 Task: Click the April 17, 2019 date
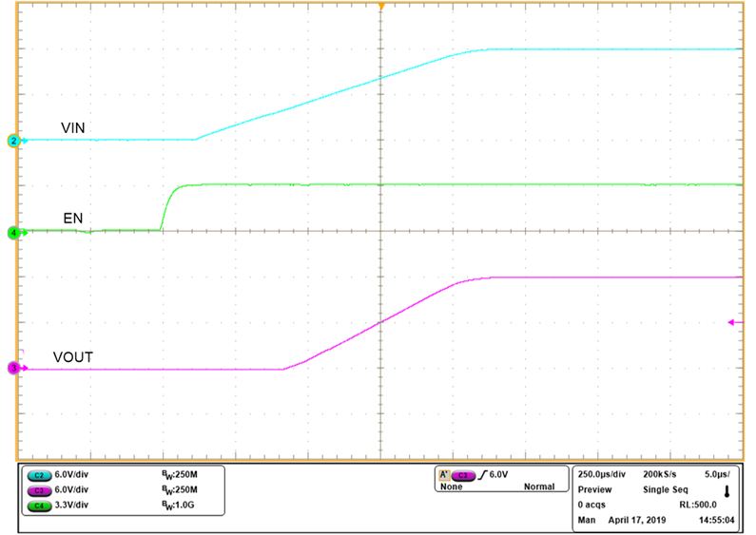click(637, 521)
